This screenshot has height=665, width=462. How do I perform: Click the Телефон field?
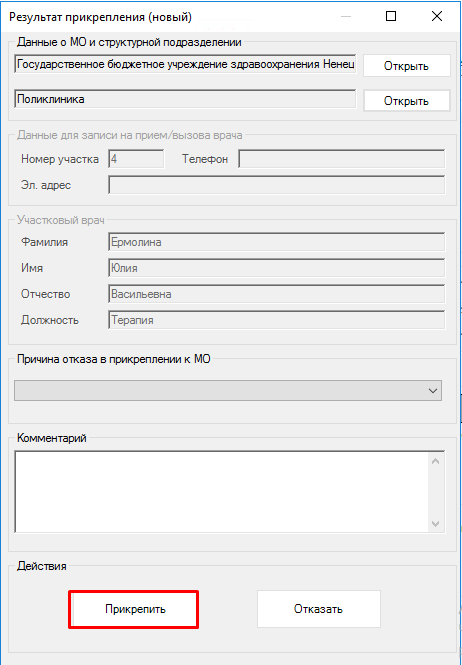pos(342,159)
